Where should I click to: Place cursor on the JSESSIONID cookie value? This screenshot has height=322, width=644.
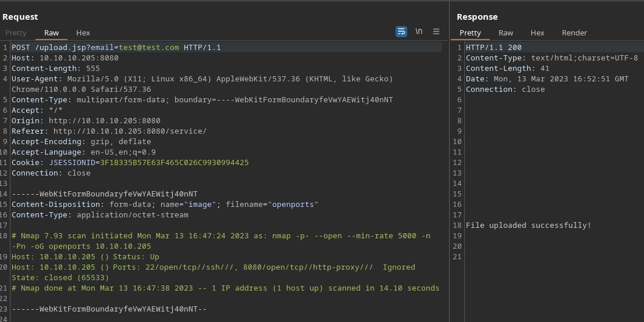pos(175,163)
